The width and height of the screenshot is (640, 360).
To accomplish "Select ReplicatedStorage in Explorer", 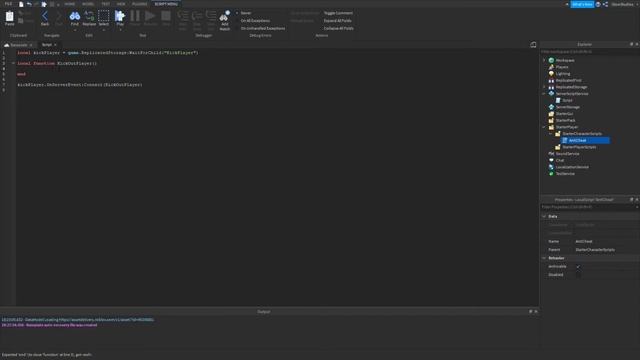I will (571, 87).
